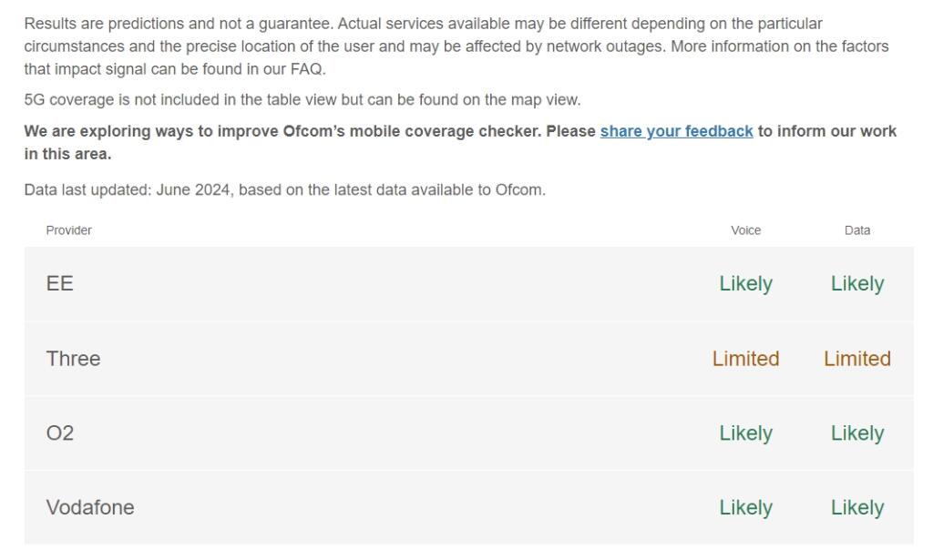Click the FAQ mention in disclaimer
This screenshot has width=933, height=560.
coord(306,69)
